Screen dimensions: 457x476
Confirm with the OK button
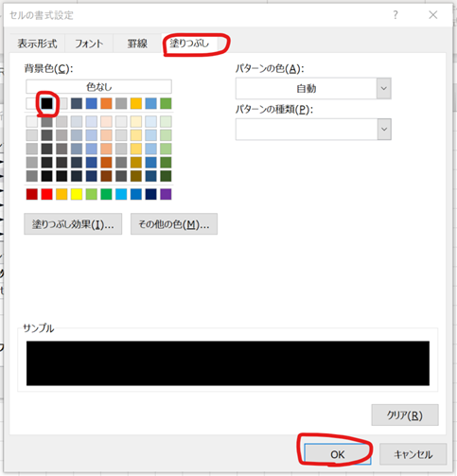338,454
